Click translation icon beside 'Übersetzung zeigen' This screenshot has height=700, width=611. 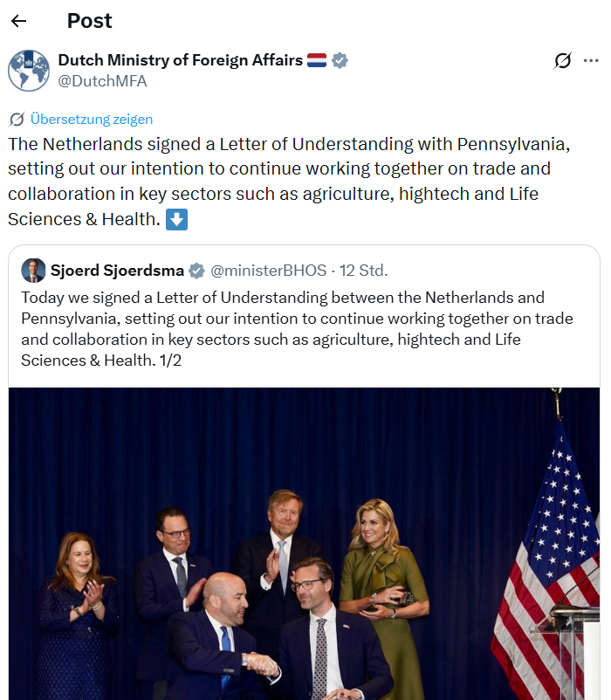point(17,120)
